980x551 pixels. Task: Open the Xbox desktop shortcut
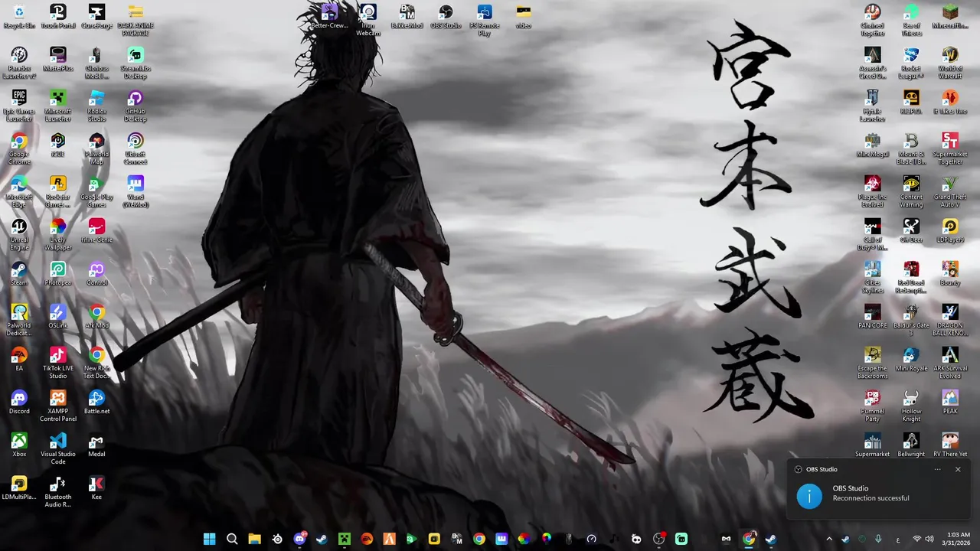tap(19, 445)
